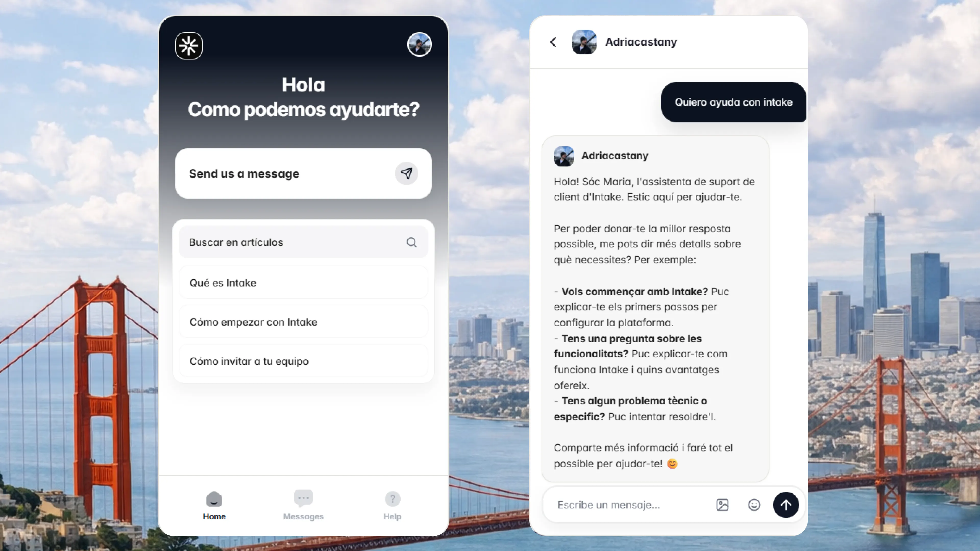Click the Buscar en artículos search field

pos(303,242)
